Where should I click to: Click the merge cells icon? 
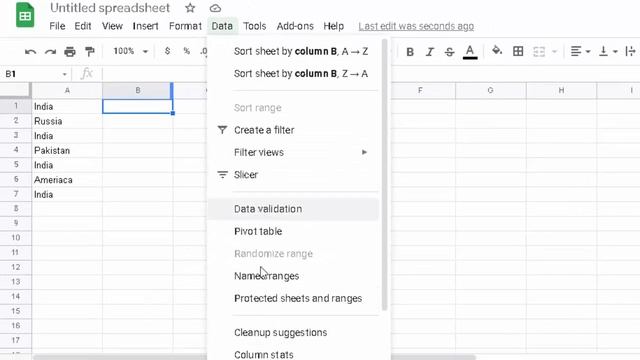point(539,51)
